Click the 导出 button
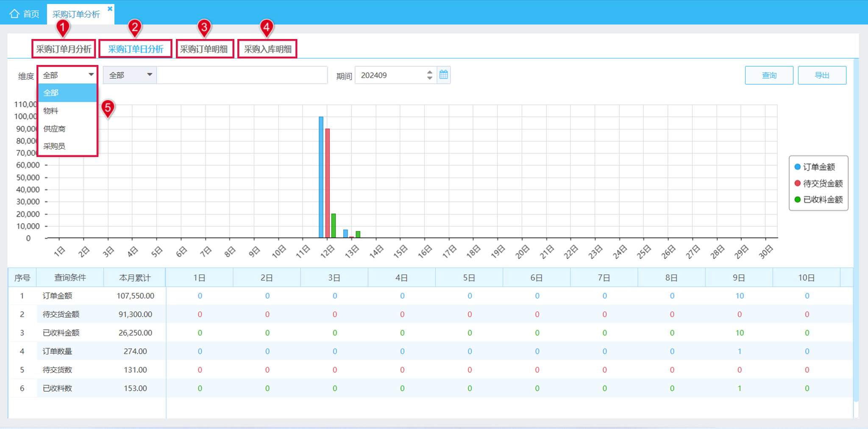 pyautogui.click(x=822, y=75)
